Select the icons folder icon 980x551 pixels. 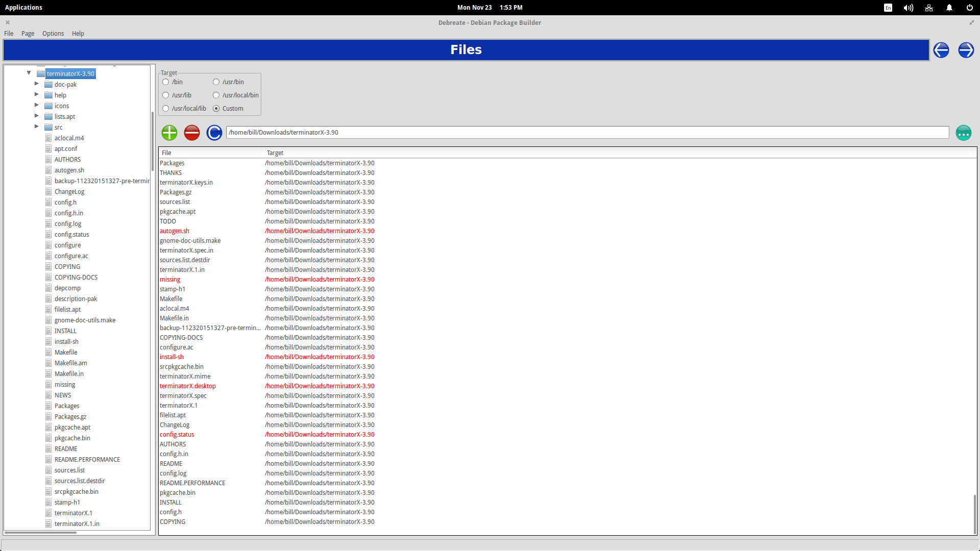coord(48,106)
